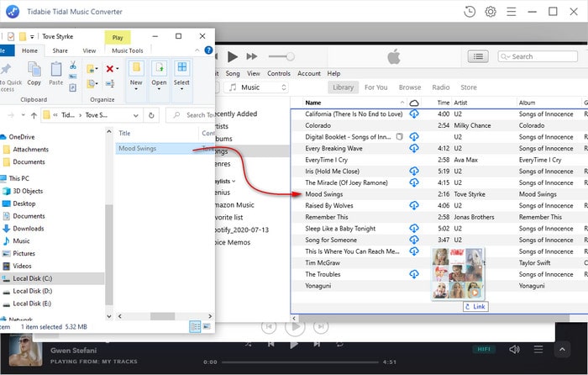Open File Explorer Share ribbon tab

tap(60, 50)
